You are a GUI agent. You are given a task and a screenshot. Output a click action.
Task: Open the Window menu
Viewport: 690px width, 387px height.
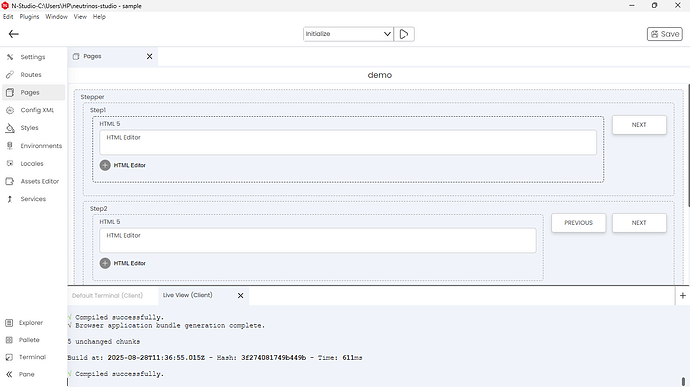pyautogui.click(x=56, y=17)
